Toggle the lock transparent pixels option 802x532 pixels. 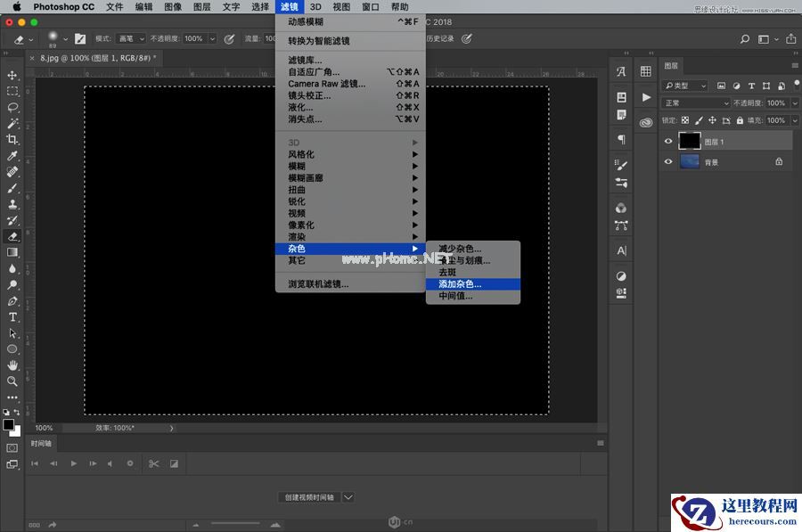(685, 120)
